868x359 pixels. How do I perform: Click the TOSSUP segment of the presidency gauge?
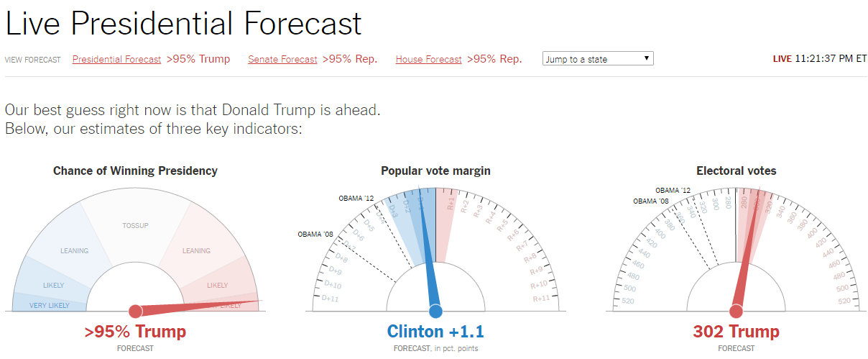click(135, 225)
